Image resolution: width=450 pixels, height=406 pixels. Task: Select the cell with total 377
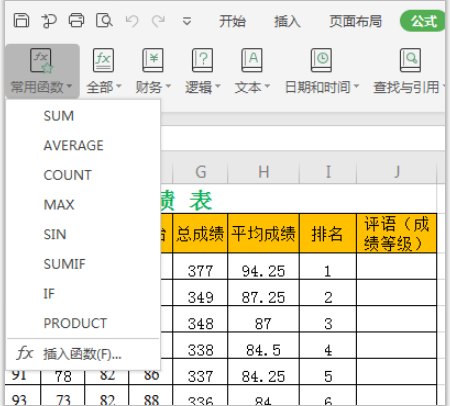[200, 266]
